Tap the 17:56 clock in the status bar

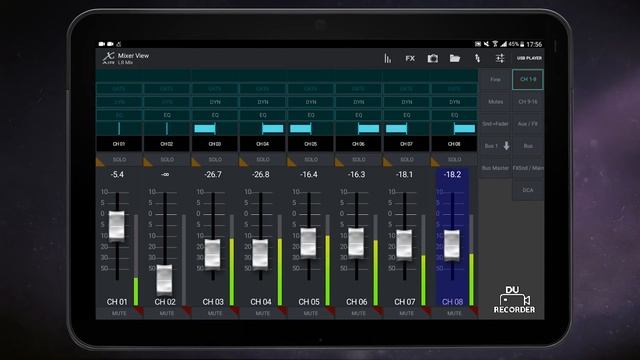pyautogui.click(x=534, y=44)
